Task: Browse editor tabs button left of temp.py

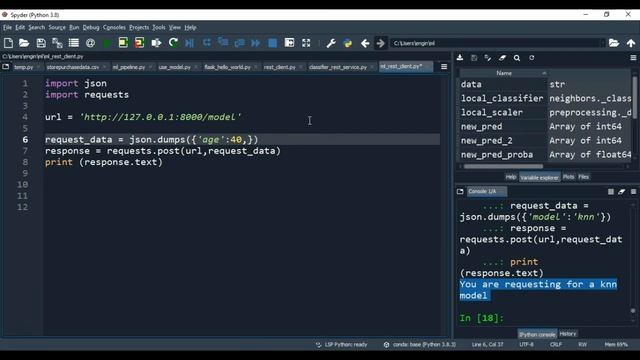Action: point(6,67)
